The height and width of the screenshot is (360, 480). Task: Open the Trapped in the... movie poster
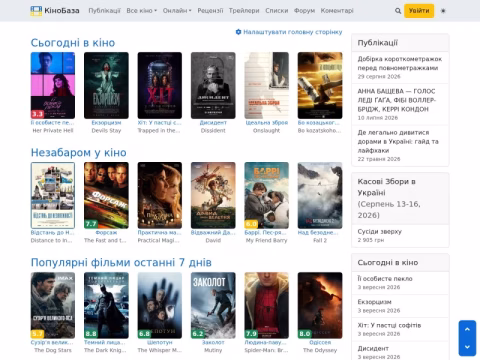(x=160, y=85)
